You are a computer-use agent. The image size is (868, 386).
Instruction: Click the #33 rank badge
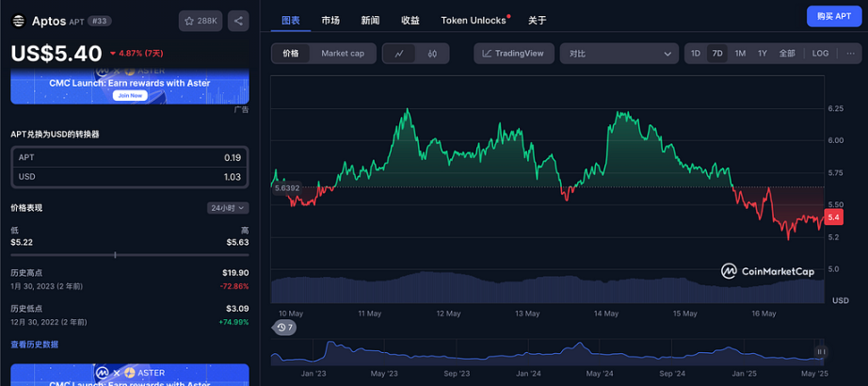click(x=100, y=22)
